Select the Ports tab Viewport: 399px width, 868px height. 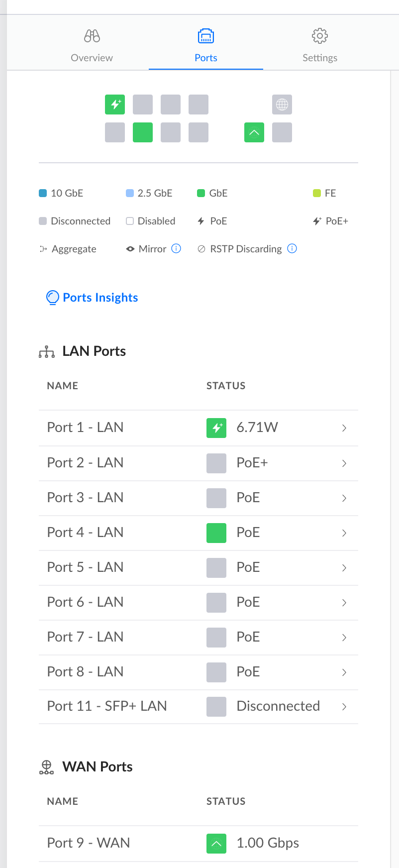[x=206, y=45]
